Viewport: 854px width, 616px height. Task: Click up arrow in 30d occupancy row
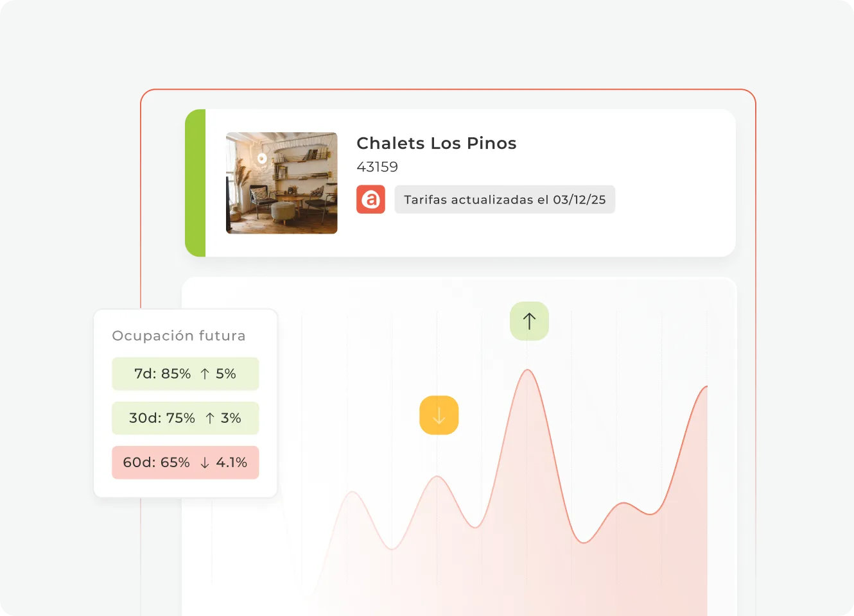click(x=210, y=418)
